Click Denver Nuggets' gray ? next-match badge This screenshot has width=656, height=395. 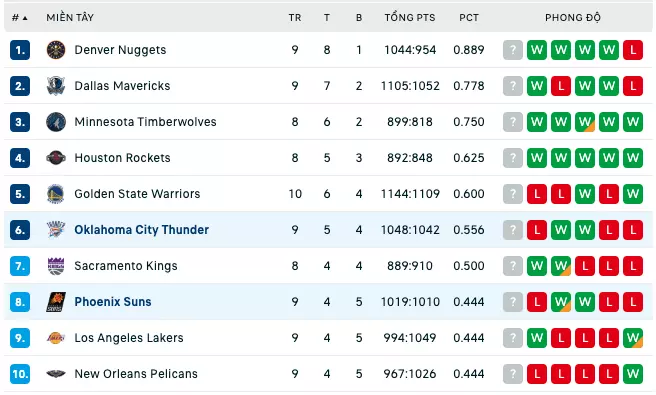[513, 50]
